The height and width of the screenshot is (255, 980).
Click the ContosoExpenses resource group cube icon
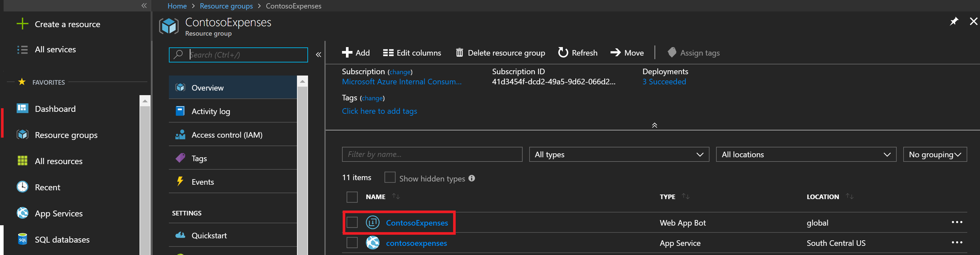169,26
